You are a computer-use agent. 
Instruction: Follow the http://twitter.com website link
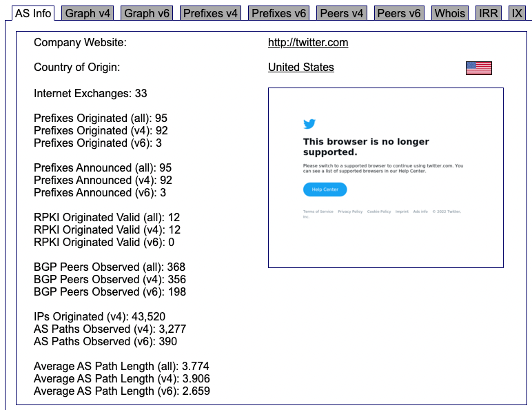308,43
